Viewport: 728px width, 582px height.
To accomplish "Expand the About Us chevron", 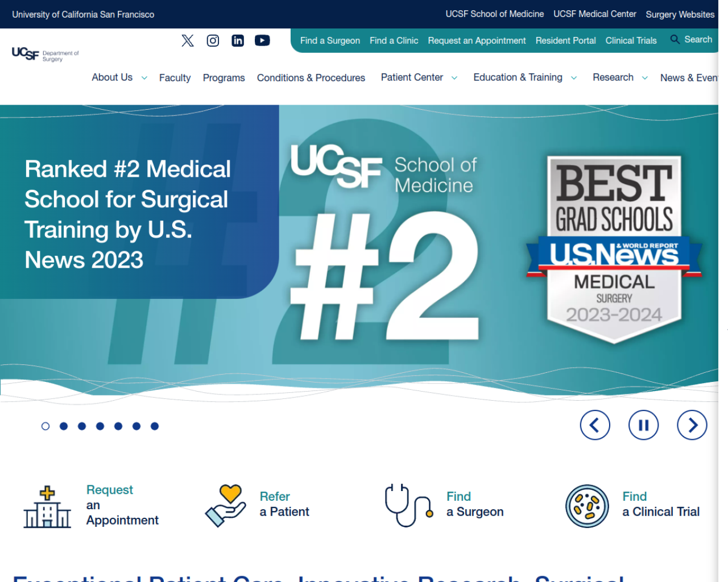I will (144, 78).
